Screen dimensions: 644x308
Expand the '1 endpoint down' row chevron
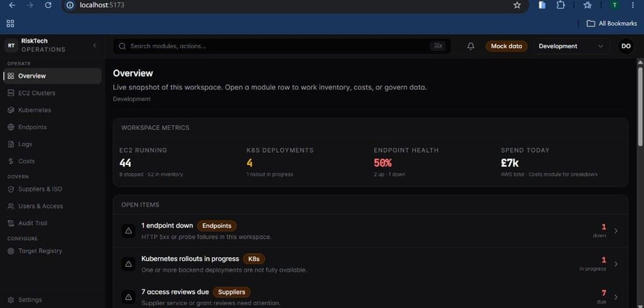(x=616, y=231)
